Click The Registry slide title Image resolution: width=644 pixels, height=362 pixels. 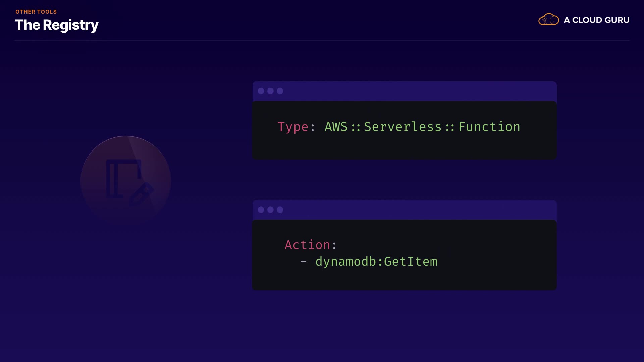(56, 25)
